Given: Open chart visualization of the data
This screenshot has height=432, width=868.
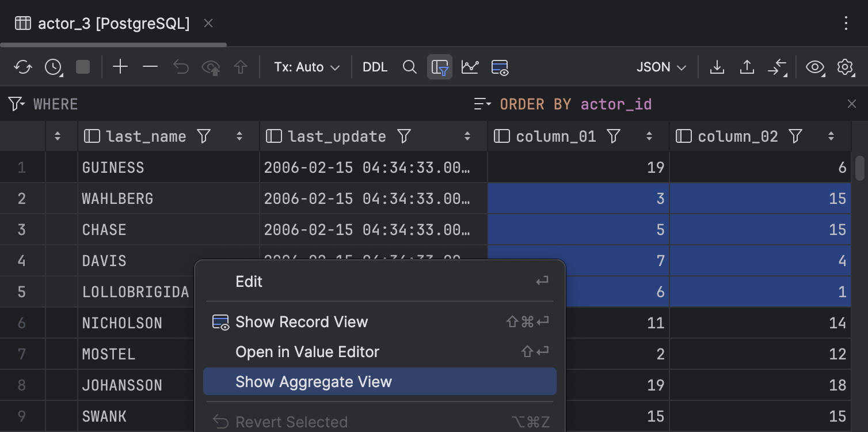Looking at the screenshot, I should (x=470, y=67).
